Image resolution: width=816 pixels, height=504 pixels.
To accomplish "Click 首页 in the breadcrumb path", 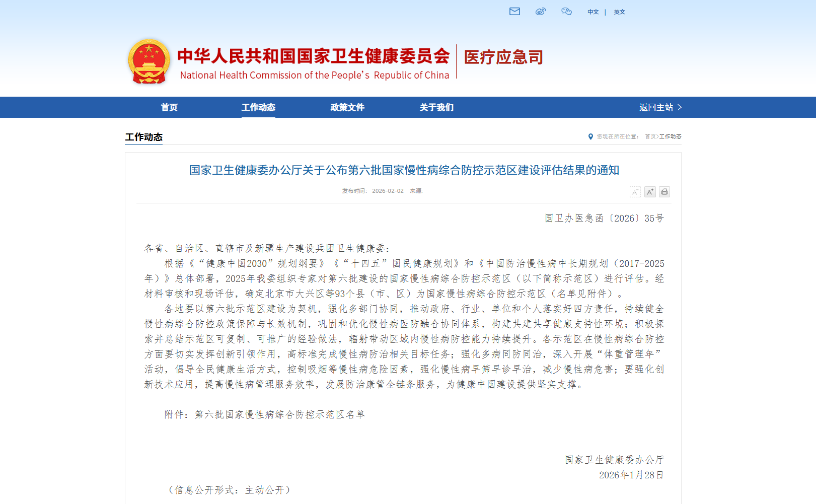I will (x=650, y=136).
